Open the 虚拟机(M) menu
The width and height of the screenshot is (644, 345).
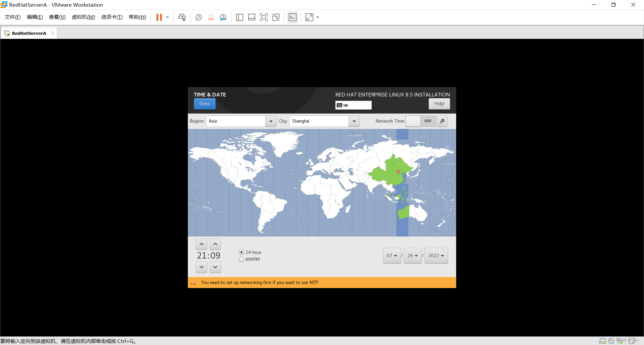tap(84, 17)
